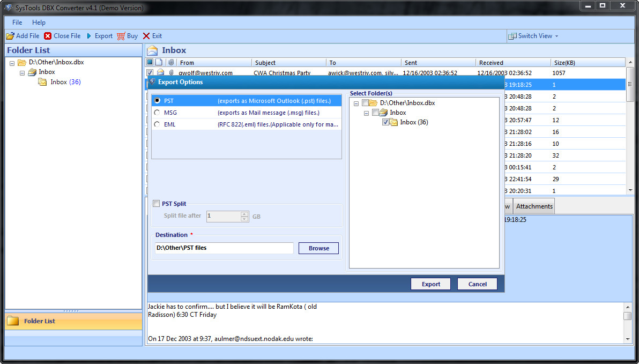The height and width of the screenshot is (364, 639).
Task: Click the paperclip icon in the gwolf@westriv.com row
Action: click(171, 72)
